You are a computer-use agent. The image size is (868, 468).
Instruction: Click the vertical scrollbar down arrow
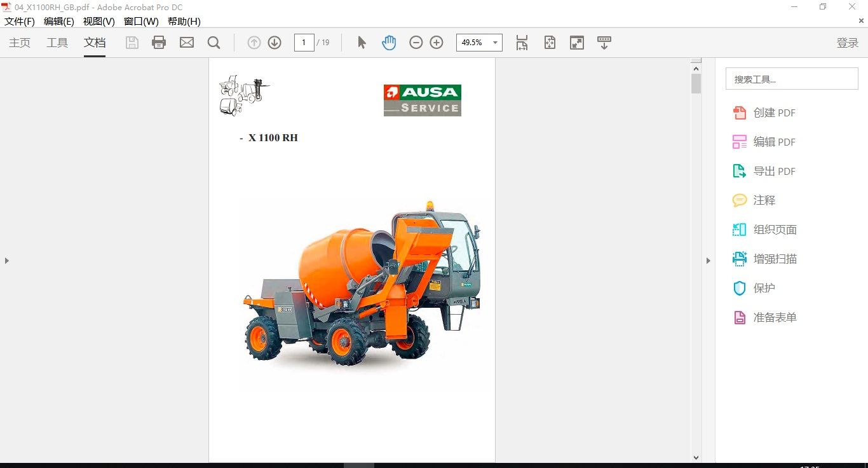click(x=696, y=457)
